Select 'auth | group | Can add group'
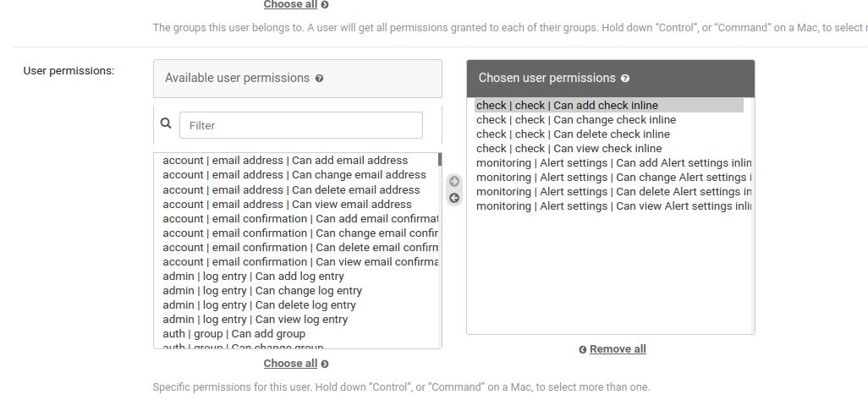 point(233,334)
